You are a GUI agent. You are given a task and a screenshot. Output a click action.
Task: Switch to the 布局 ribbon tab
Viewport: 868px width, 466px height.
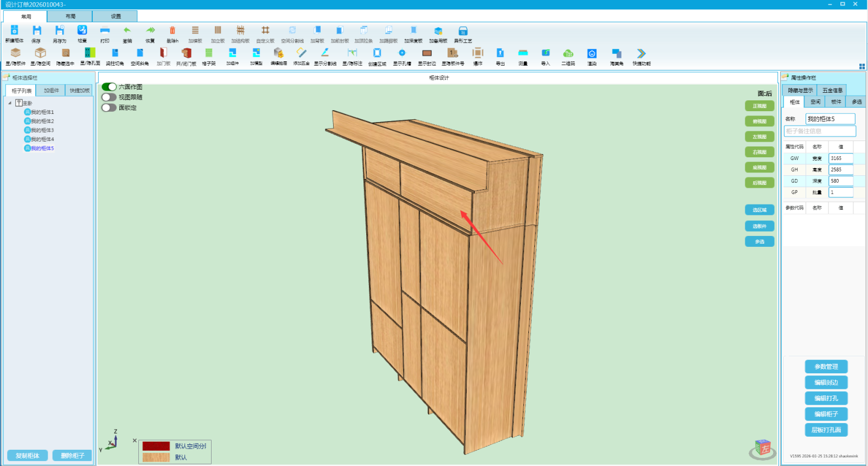(71, 16)
